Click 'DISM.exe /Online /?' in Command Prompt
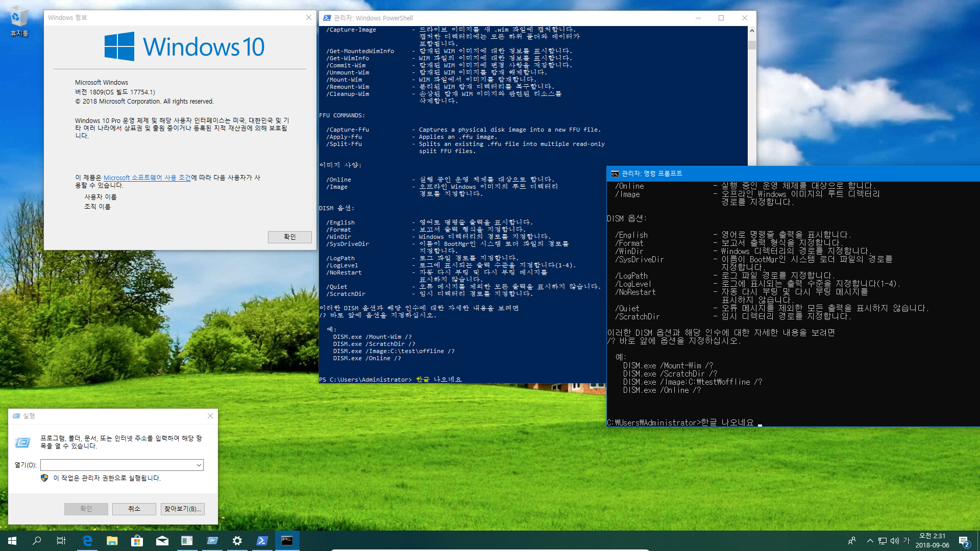 (661, 390)
